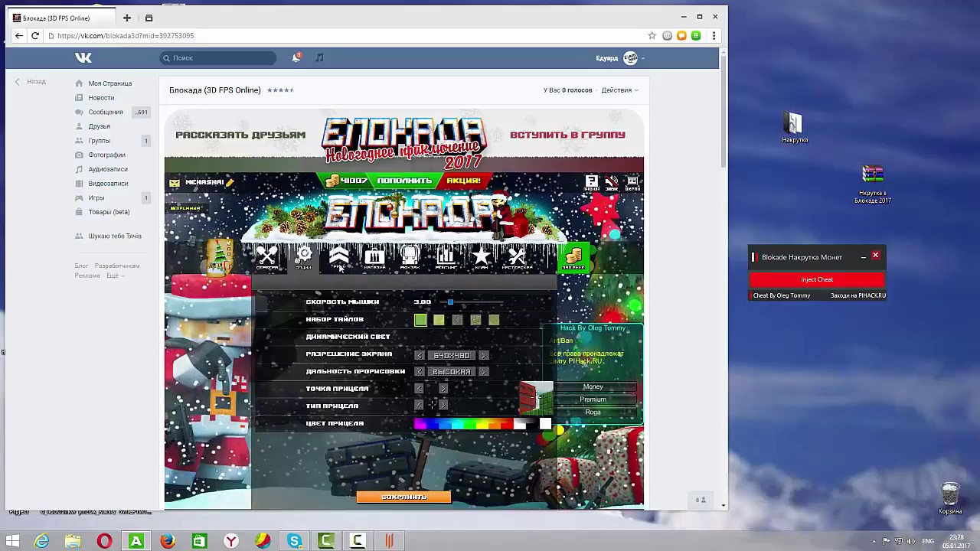Select the first bright green tile set

tap(420, 320)
